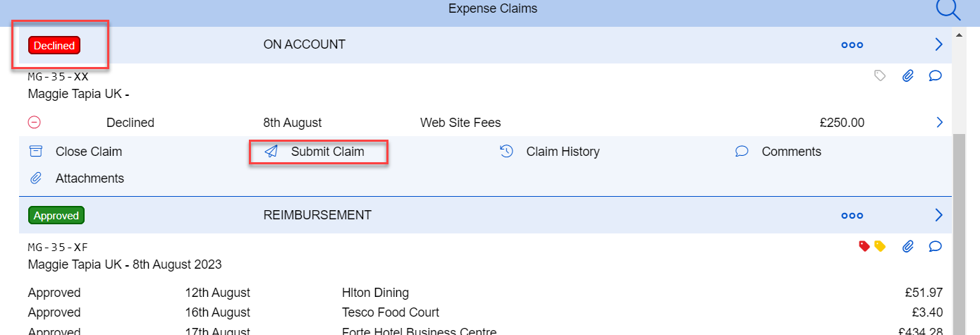The width and height of the screenshot is (980, 335).
Task: Click the Submit Claim paper plane icon
Action: (271, 151)
